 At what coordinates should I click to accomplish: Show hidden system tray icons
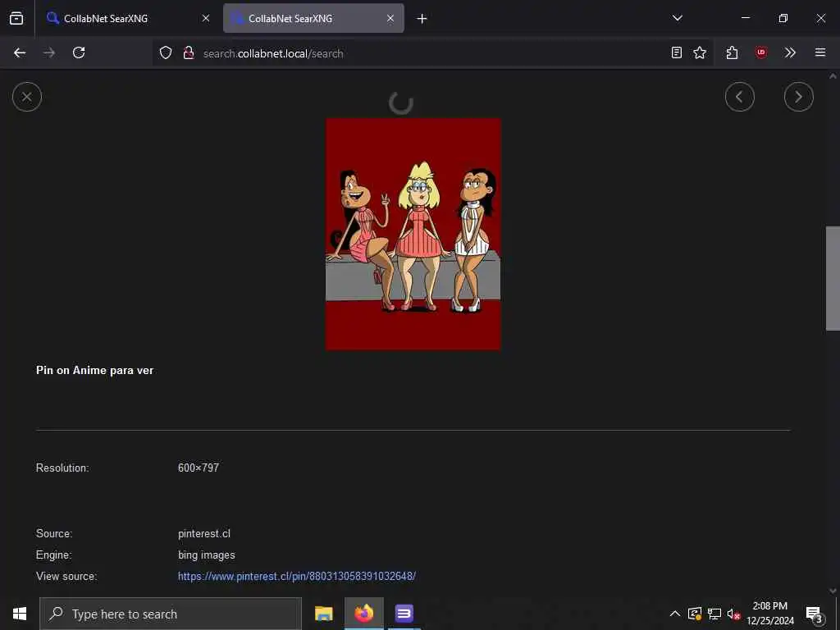(675, 614)
